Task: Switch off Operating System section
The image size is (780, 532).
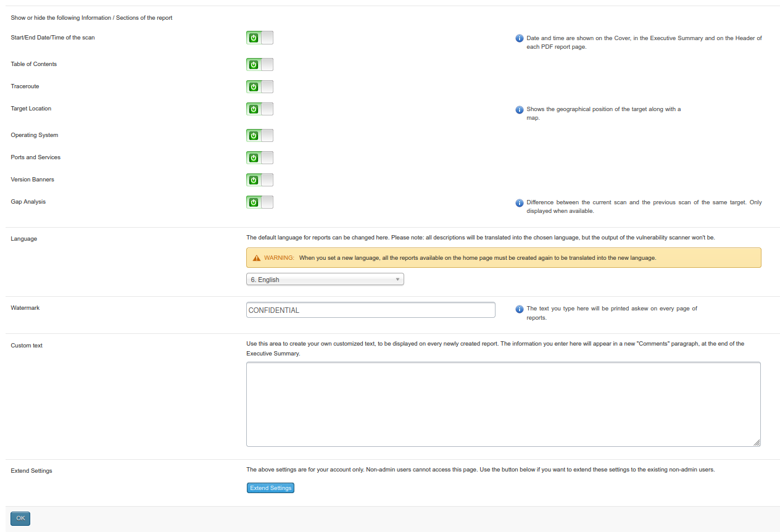Action: pyautogui.click(x=260, y=135)
